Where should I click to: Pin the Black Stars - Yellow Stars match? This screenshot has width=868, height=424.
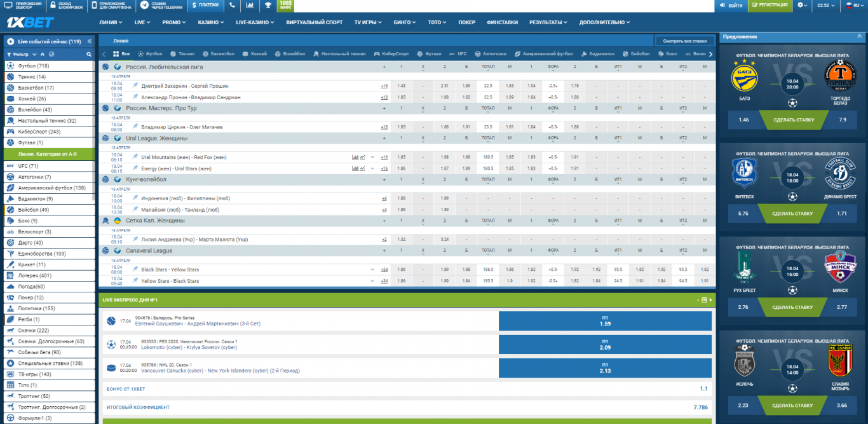pyautogui.click(x=135, y=270)
